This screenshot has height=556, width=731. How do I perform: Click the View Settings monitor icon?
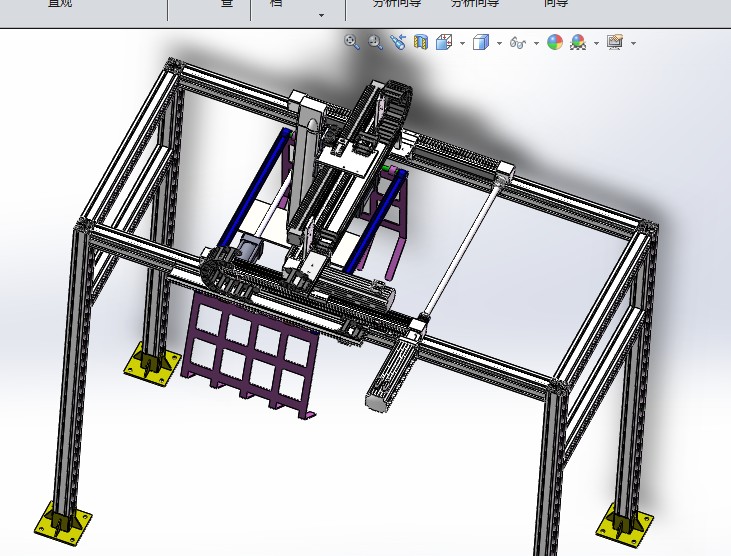click(x=615, y=42)
